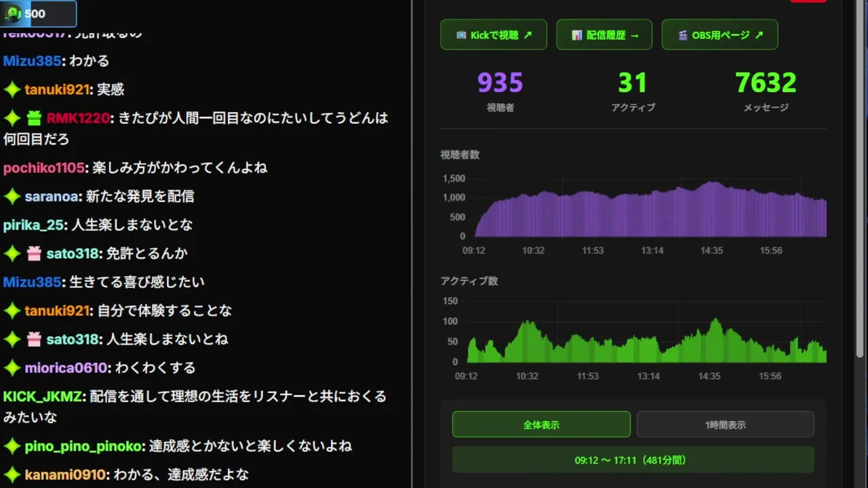868x488 pixels.
Task: Open the 配信履歴 button
Action: [604, 35]
